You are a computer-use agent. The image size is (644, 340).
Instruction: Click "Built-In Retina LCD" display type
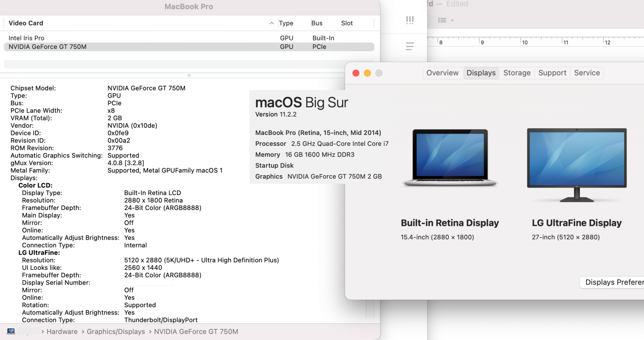tap(153, 193)
